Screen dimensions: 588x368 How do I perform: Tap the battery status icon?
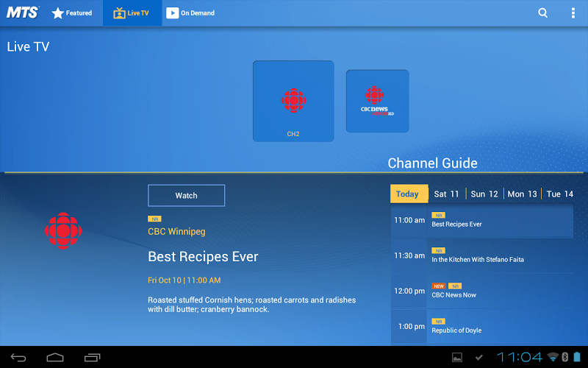(577, 357)
